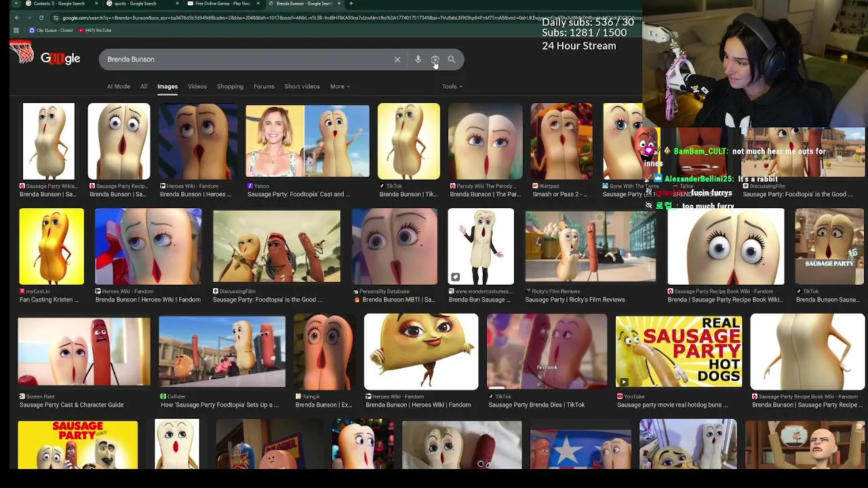Open 'Brenda Bunson | Heroes ...' Heroes Wiki link
Image resolution: width=868 pixels, height=488 pixels.
(x=195, y=195)
